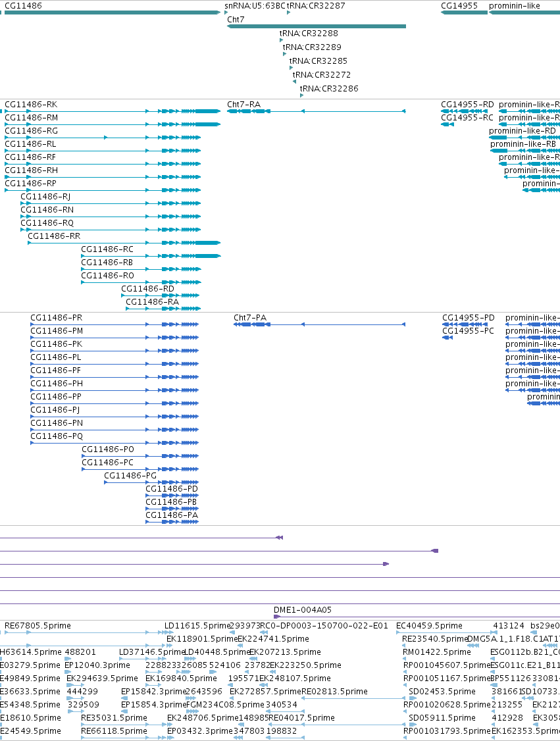Select transcript CG11486-RH

coord(32,170)
